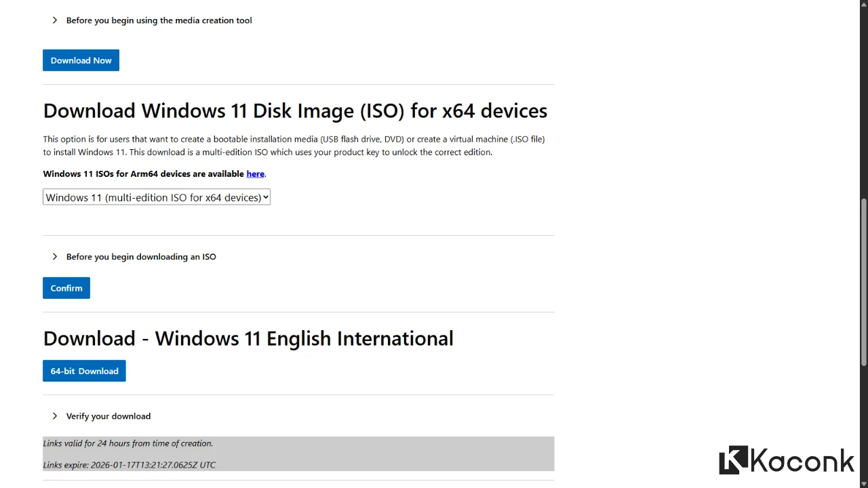The height and width of the screenshot is (488, 868).
Task: Start the 64-bit Download
Action: 84,371
